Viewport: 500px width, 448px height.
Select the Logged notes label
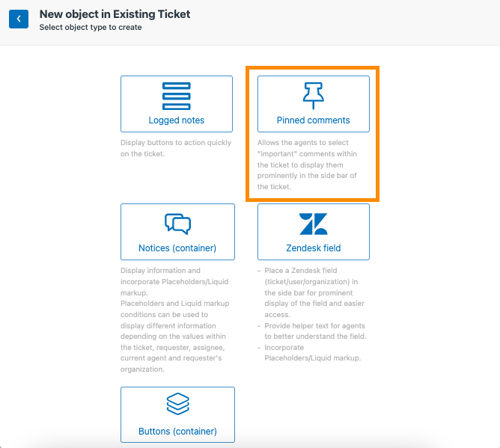click(x=177, y=120)
